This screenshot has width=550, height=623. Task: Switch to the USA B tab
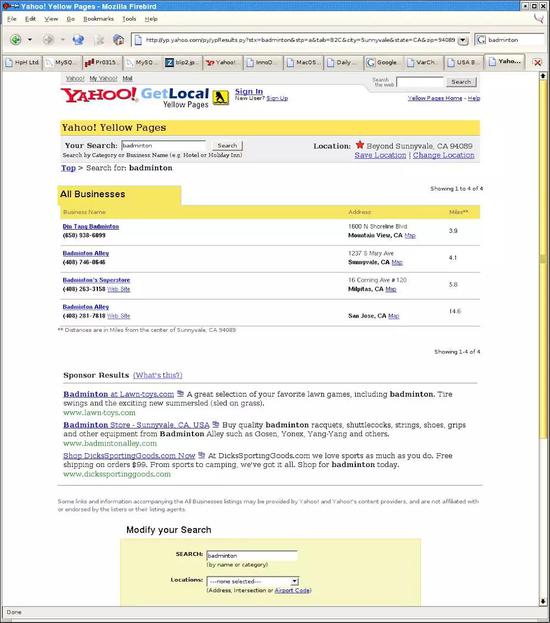pyautogui.click(x=465, y=62)
